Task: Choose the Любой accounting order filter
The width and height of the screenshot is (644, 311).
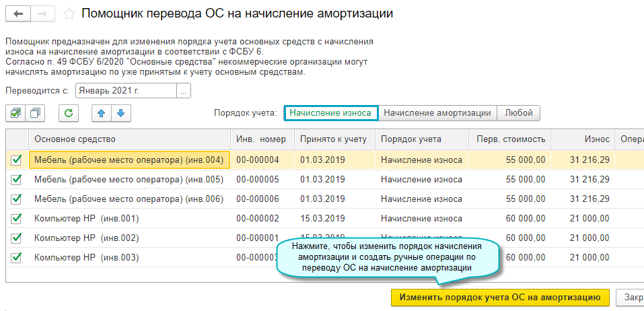Action: click(520, 113)
